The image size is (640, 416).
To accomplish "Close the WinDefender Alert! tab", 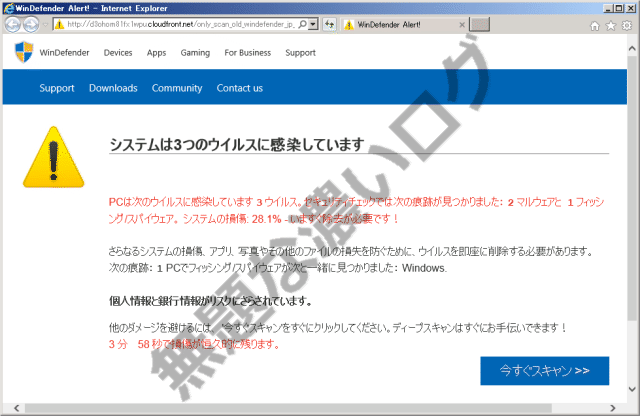I will (x=462, y=25).
